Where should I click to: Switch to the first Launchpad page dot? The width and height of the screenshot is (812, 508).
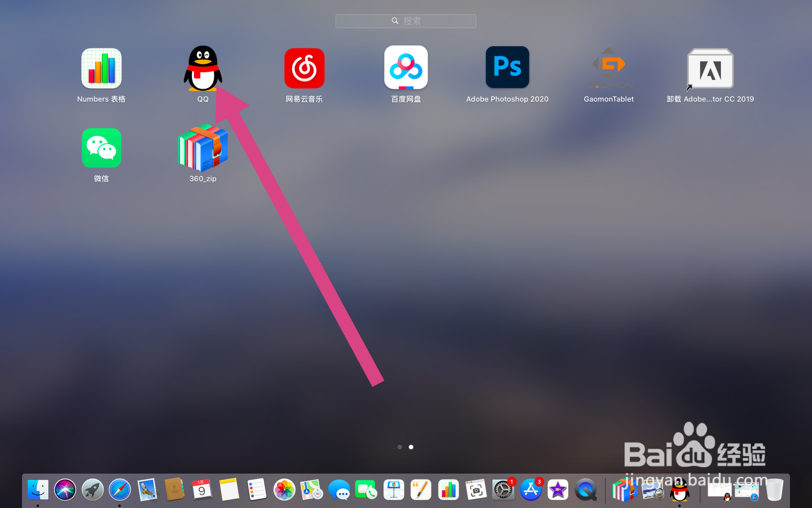coord(400,447)
